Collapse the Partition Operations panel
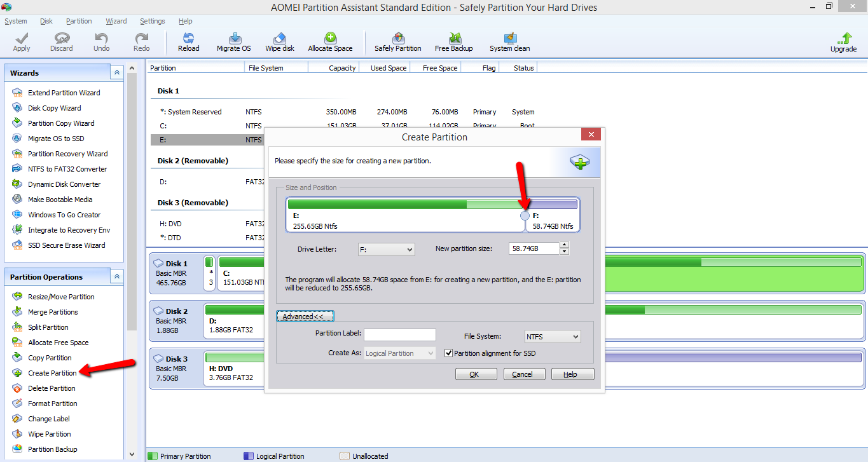This screenshot has height=462, width=868. coord(116,277)
